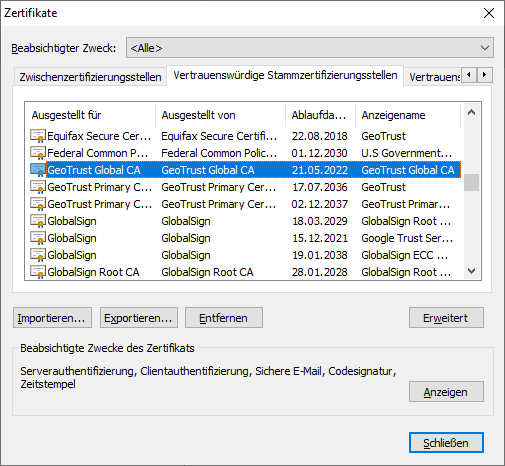Select 'GlobalSign Root CA' in Ausgestellt für

[x=93, y=272]
